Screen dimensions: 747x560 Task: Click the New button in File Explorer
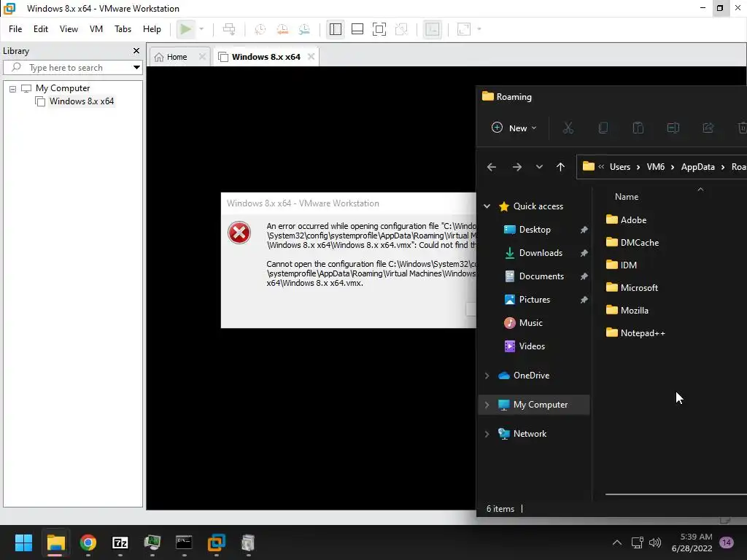click(514, 128)
